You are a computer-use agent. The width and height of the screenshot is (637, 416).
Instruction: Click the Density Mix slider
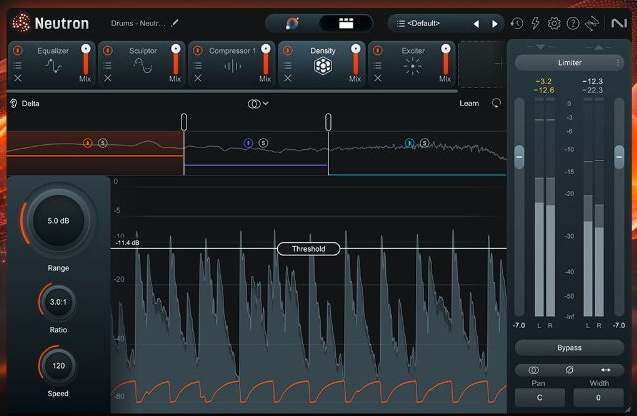(x=355, y=59)
